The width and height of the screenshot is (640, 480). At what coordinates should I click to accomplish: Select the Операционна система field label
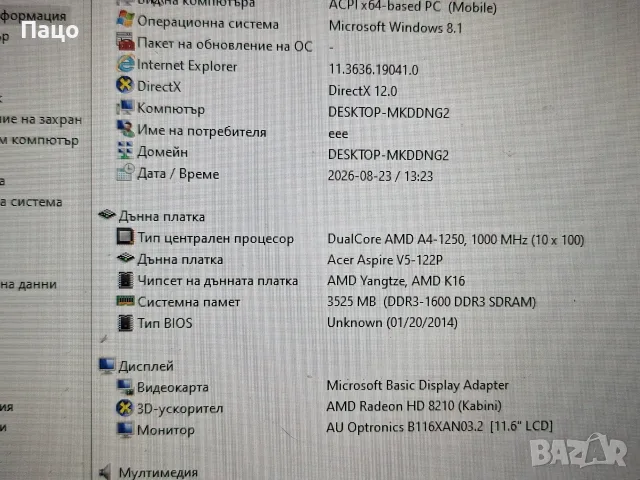(x=208, y=22)
